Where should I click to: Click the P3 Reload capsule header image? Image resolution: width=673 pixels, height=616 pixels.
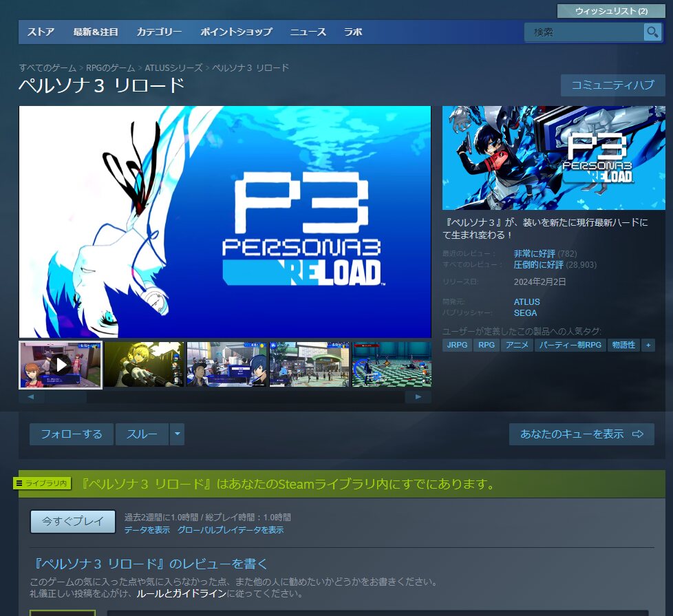[554, 158]
